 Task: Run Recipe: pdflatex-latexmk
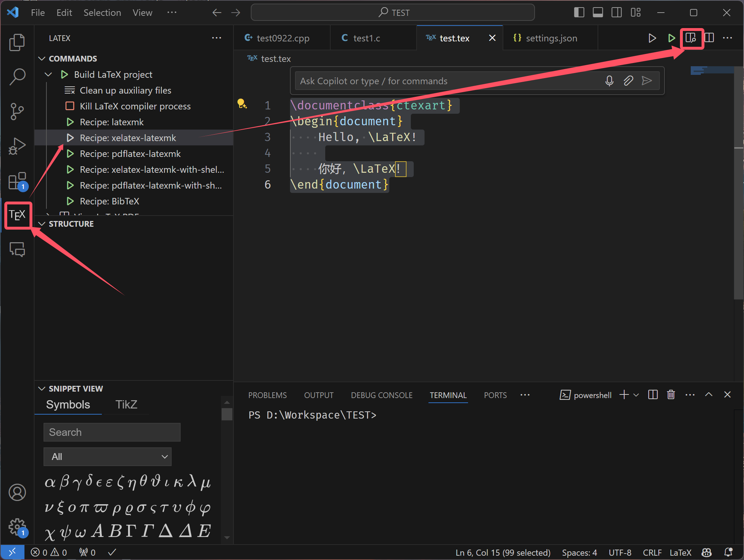point(134,154)
